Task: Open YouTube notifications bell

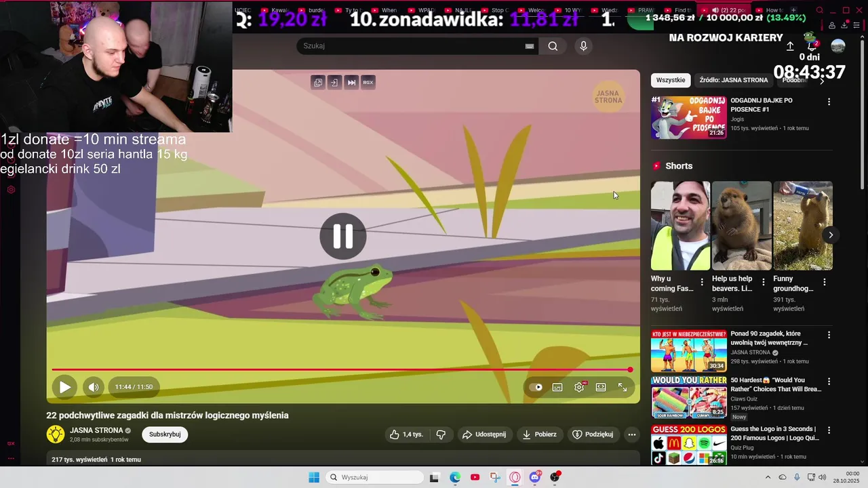Action: [x=812, y=46]
